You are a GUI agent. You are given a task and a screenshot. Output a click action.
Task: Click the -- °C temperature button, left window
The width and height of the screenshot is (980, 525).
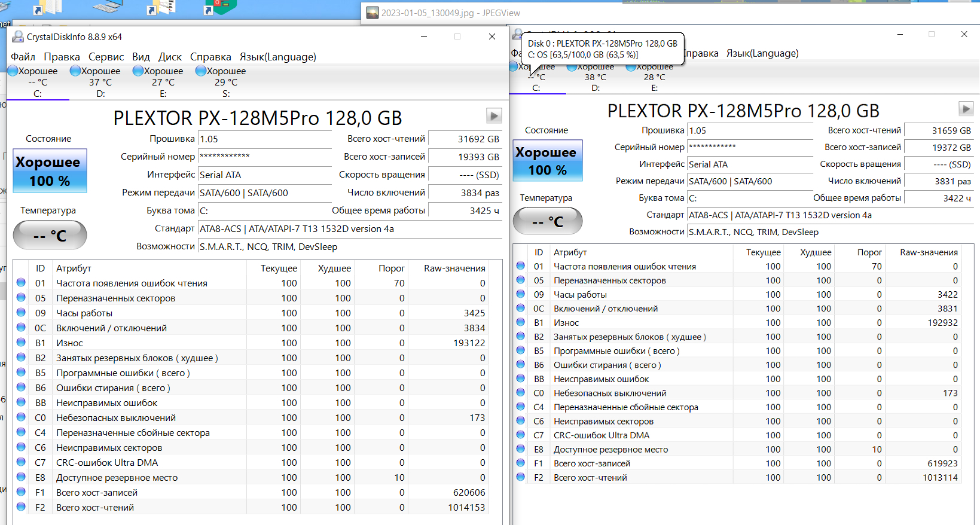[x=50, y=236]
